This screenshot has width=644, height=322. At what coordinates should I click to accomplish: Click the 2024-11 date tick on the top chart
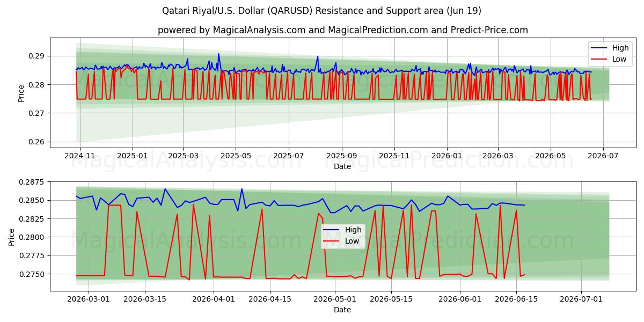click(x=80, y=155)
